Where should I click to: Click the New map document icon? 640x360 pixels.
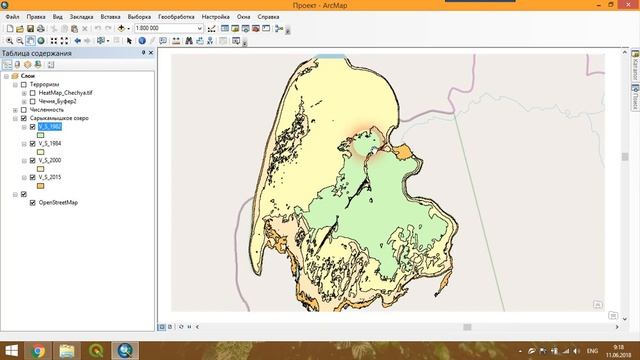point(10,29)
